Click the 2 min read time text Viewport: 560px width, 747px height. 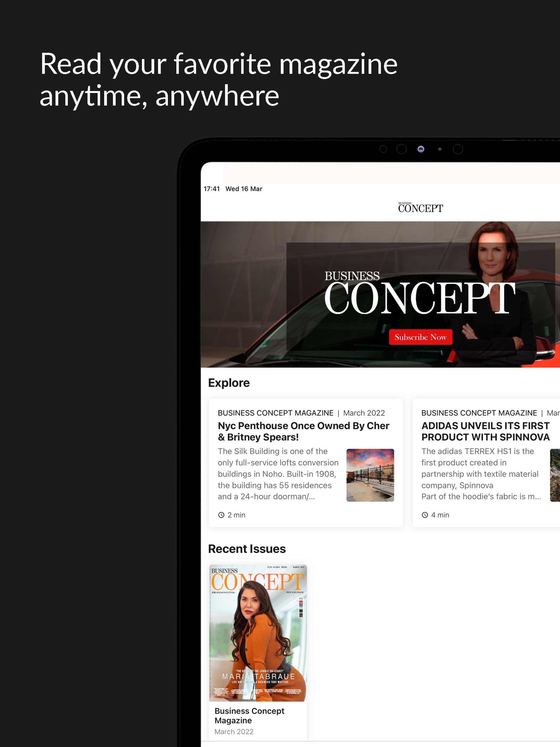pyautogui.click(x=237, y=515)
